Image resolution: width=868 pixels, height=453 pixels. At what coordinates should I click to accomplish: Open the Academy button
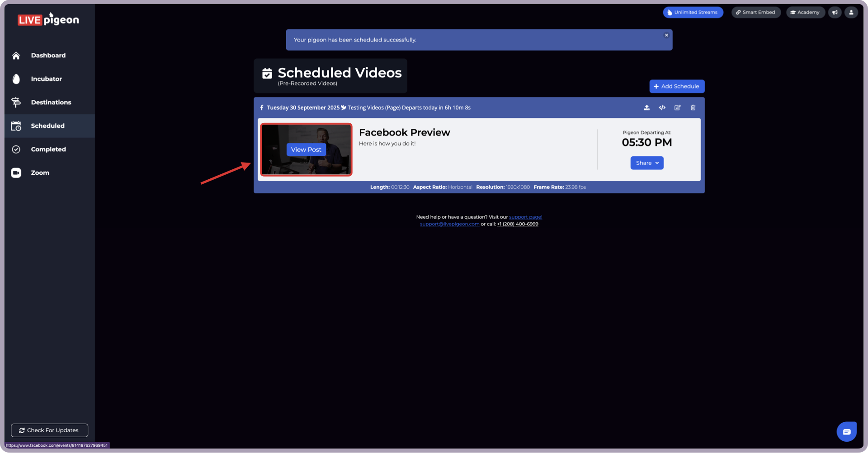coord(805,12)
